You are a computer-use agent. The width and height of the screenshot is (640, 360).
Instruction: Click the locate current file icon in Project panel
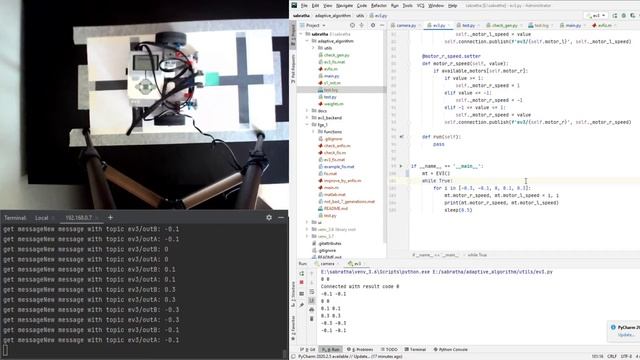(x=352, y=25)
